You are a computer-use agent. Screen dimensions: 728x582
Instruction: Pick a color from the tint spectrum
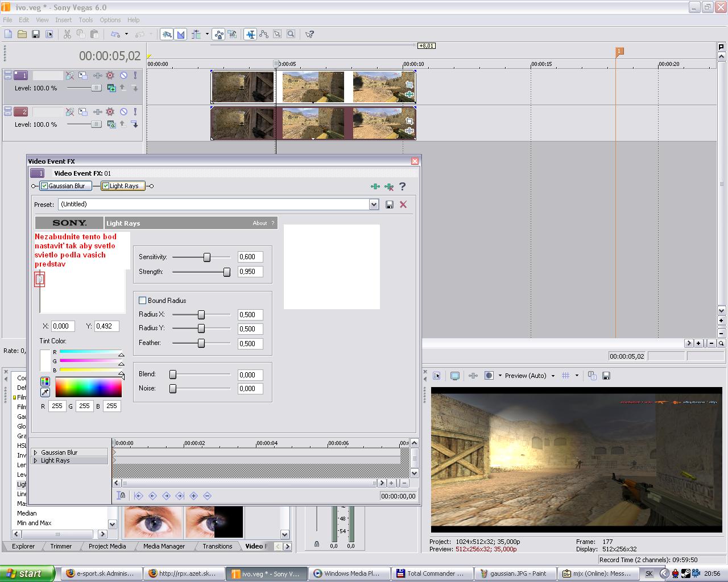[88, 387]
